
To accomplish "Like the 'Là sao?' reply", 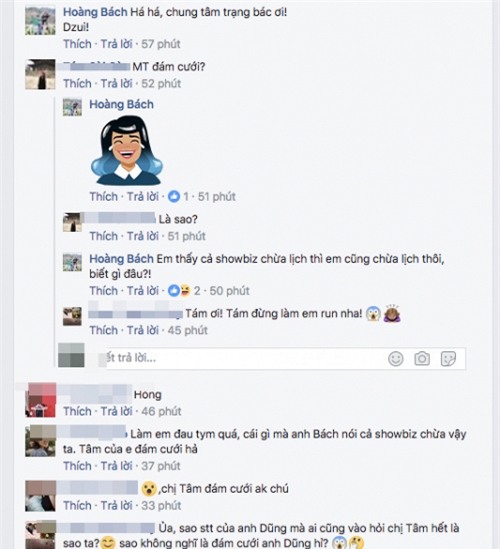I will tap(104, 236).
